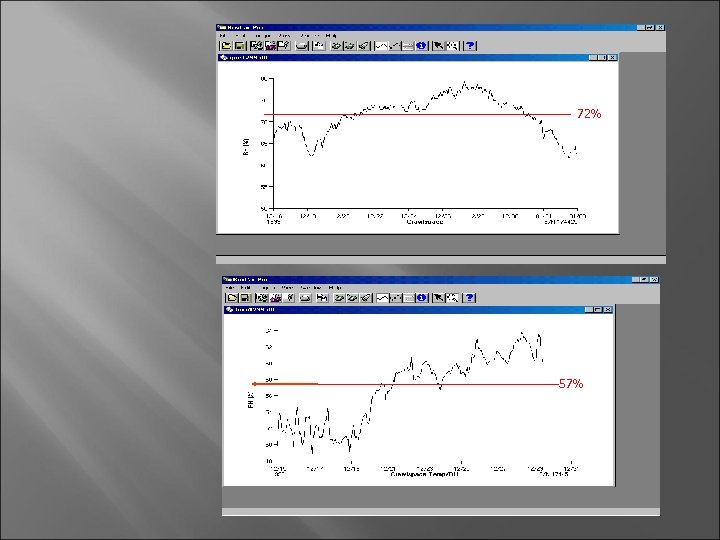
Task: Click the Print icon in lower window toolbar
Action: pos(305,298)
